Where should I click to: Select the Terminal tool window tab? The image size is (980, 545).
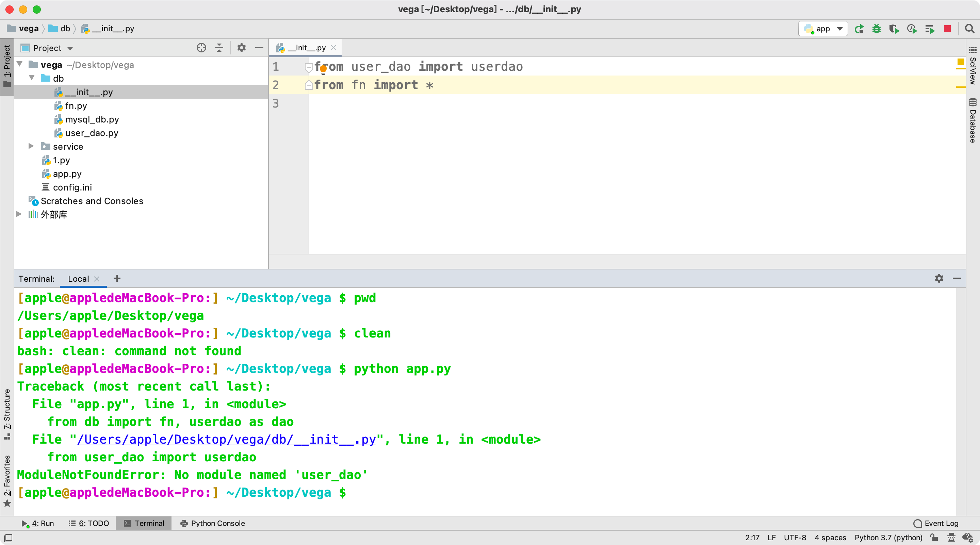(x=144, y=523)
